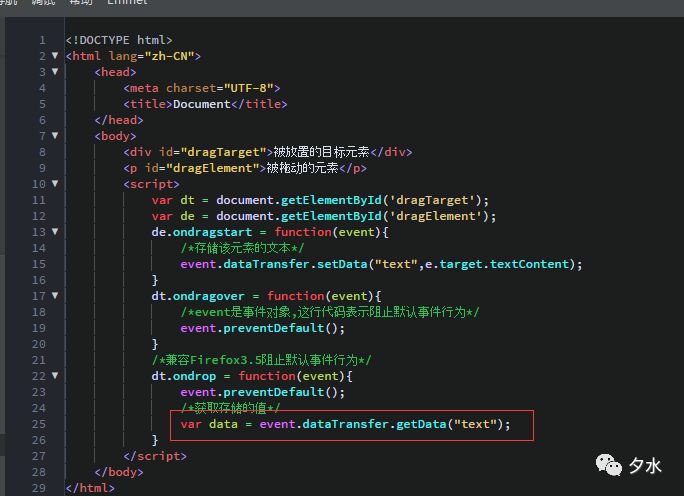The height and width of the screenshot is (496, 684).
Task: Click line number 29 in the gutter
Action: (x=39, y=488)
